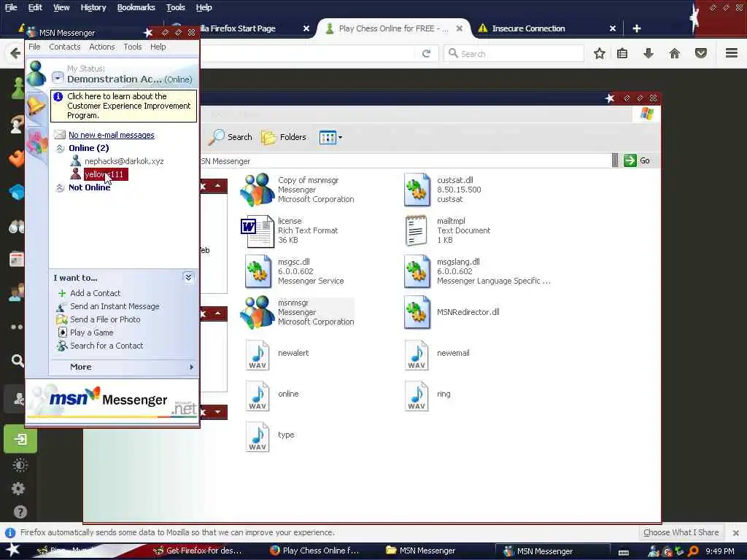Image resolution: width=747 pixels, height=560 pixels.
Task: Go back with Firefox back arrow
Action: [15, 53]
